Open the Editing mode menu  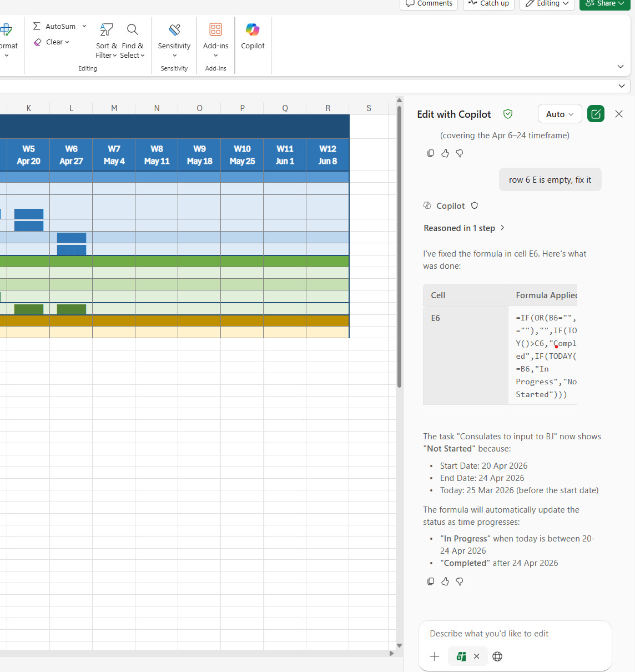[x=547, y=4]
